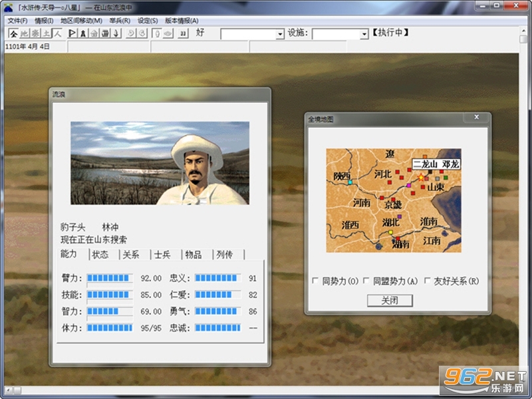Screen dimensions: 532x399
Task: Open the 地区间移动(M) menu
Action: [81, 21]
